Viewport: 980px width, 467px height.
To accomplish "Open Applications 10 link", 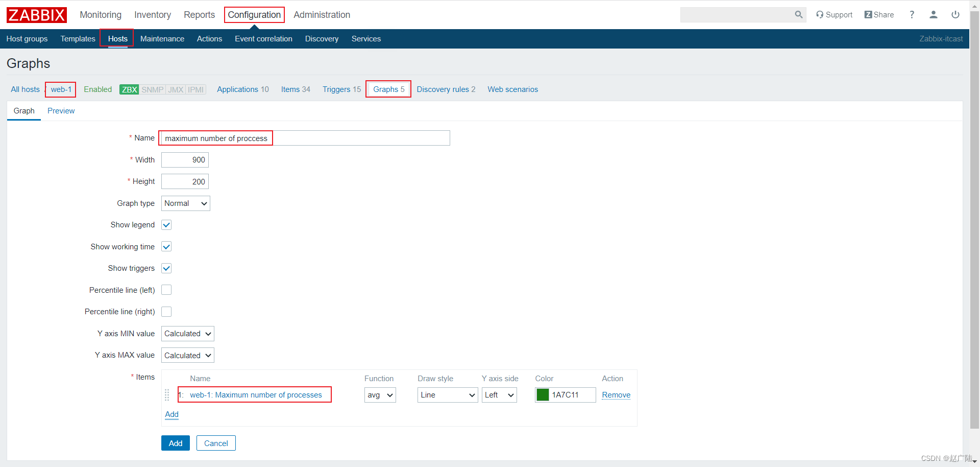I will (242, 89).
